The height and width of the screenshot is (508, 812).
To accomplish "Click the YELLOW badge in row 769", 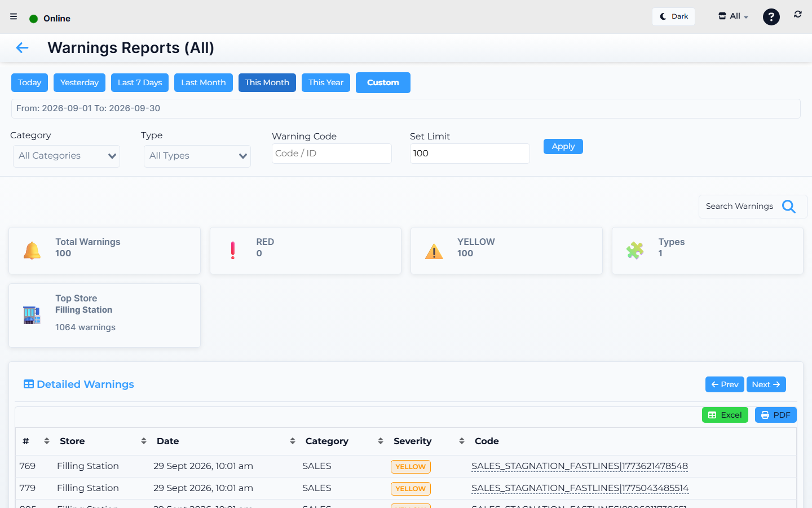I will [x=411, y=467].
